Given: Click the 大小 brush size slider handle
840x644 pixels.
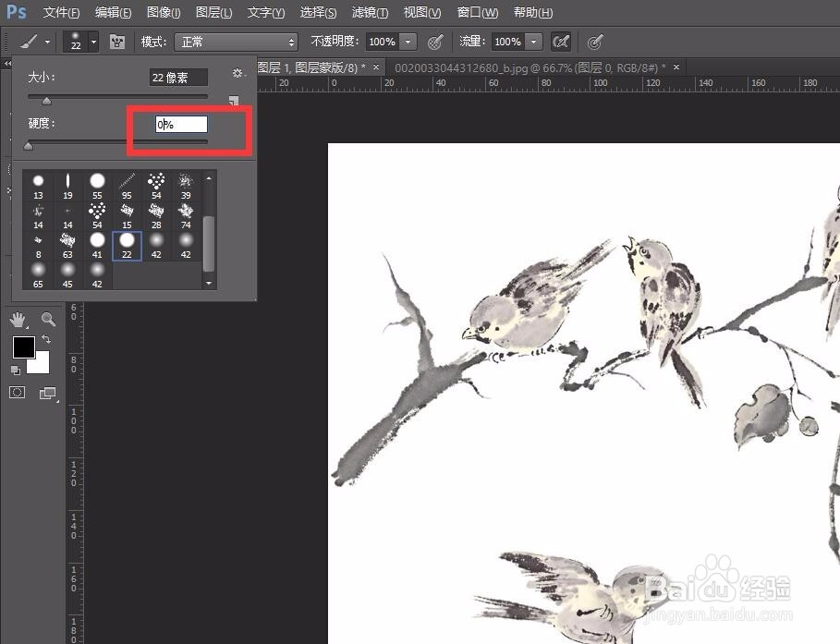Looking at the screenshot, I should [x=46, y=101].
